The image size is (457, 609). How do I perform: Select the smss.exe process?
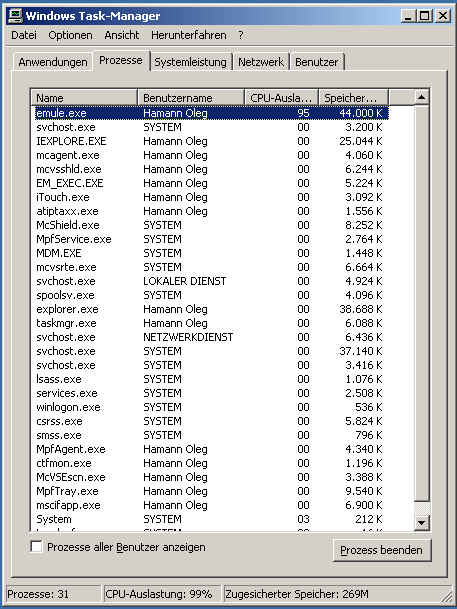(210, 435)
